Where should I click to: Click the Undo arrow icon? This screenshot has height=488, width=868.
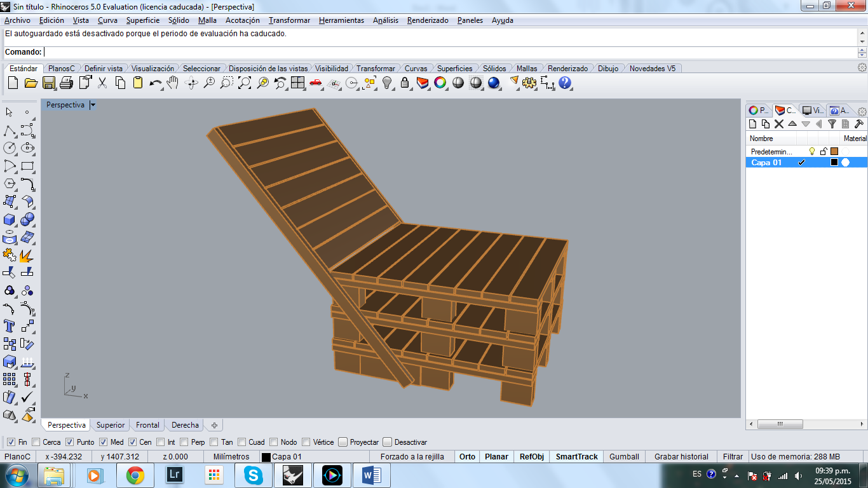point(155,83)
